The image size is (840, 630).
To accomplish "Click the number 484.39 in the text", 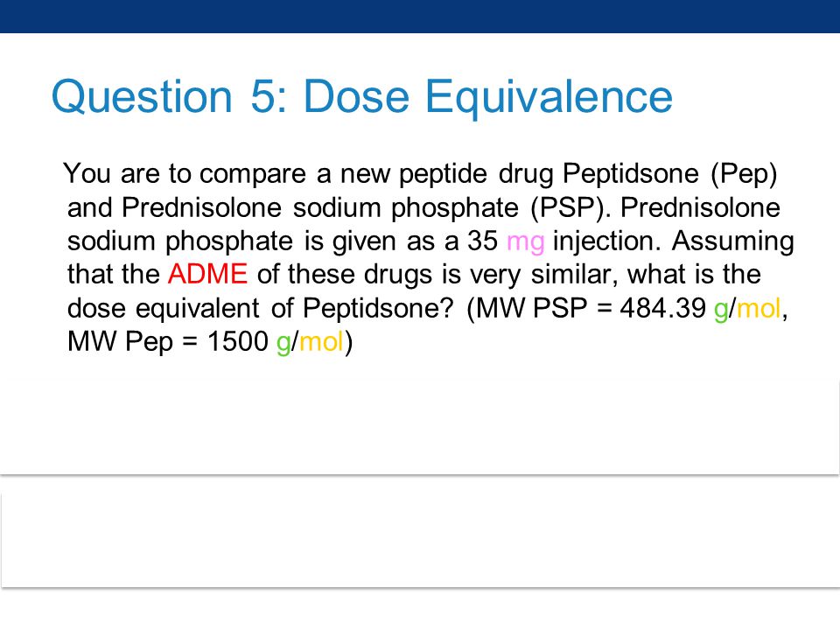I will click(662, 308).
